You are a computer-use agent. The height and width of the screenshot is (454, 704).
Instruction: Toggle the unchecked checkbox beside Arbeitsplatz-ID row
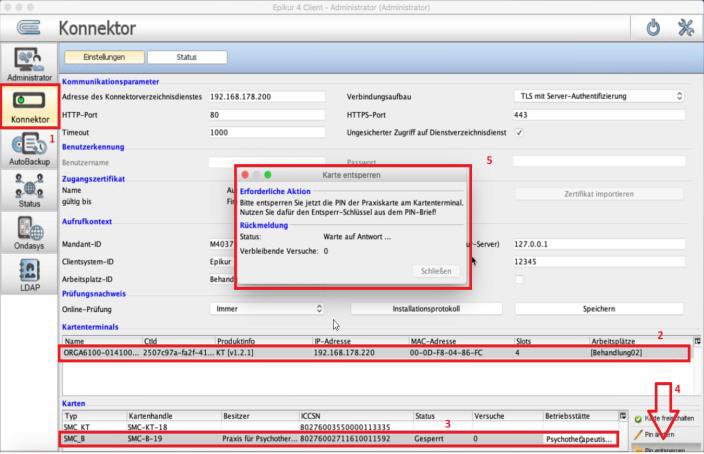click(x=519, y=279)
